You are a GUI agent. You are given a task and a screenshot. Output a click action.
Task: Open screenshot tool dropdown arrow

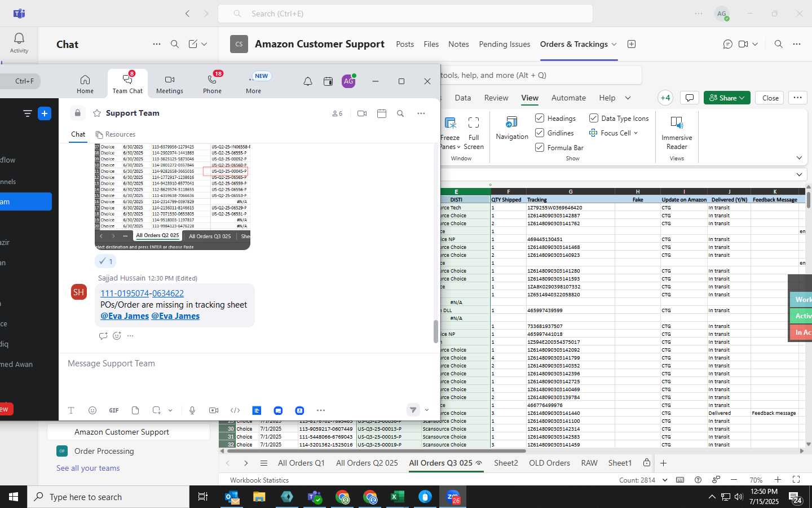tap(170, 410)
